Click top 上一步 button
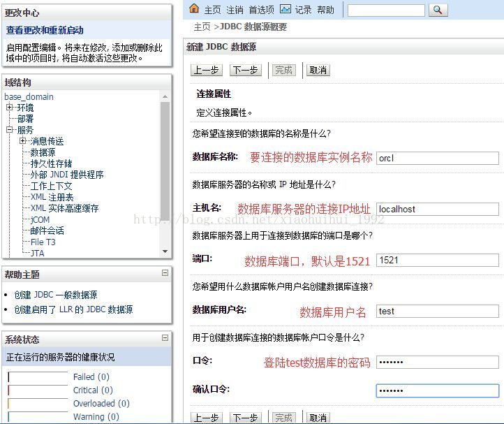 point(207,70)
